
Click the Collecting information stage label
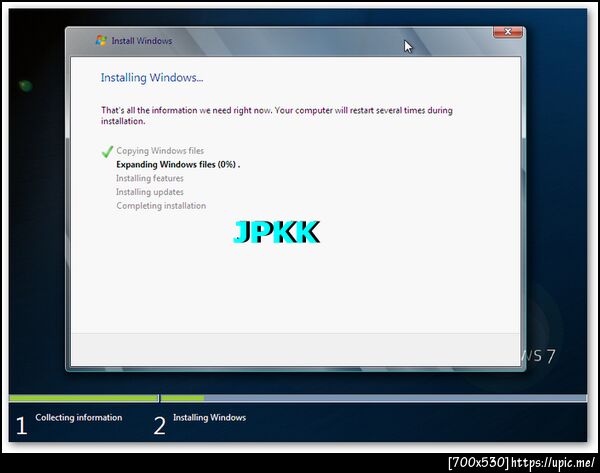click(x=79, y=418)
